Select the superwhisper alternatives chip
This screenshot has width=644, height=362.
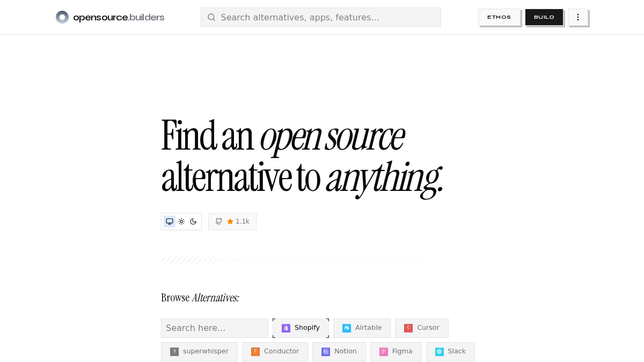(199, 352)
